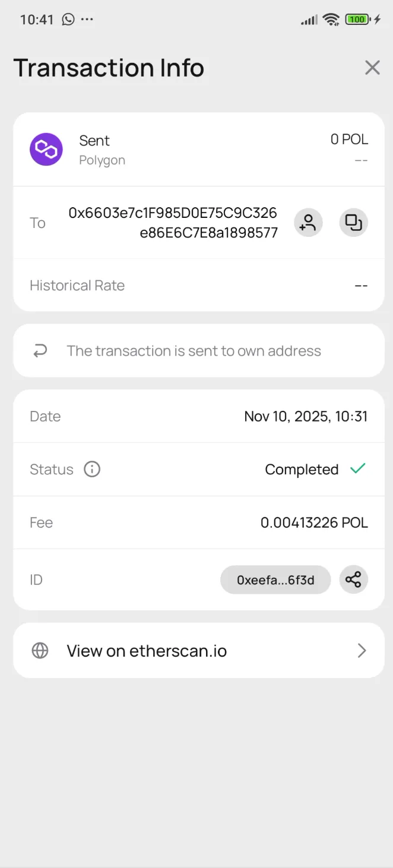Open WhatsApp from the status bar
Screen dimensions: 393x868
tap(67, 19)
